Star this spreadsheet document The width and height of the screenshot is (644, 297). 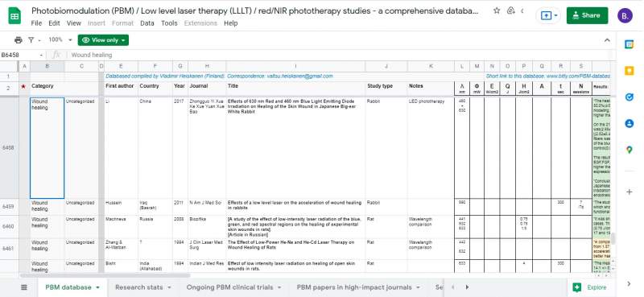coord(497,11)
